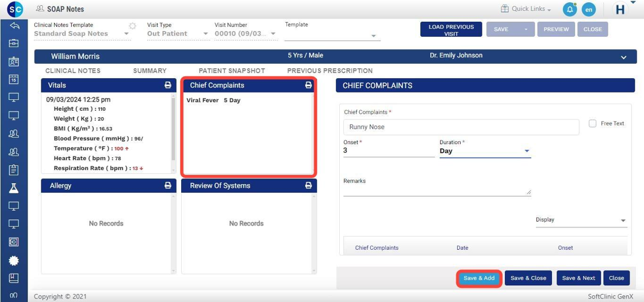Print the Vitals panel

168,85
